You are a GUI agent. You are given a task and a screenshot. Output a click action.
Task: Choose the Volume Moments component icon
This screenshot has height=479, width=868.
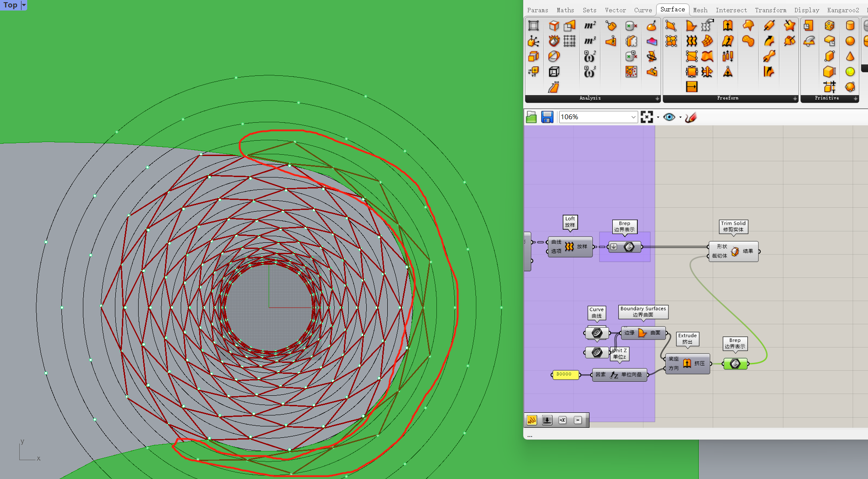coord(590,72)
